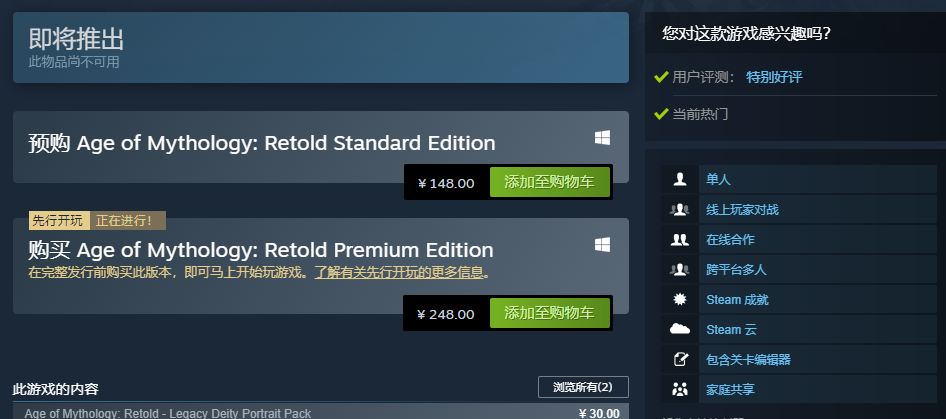The width and height of the screenshot is (946, 419).
Task: Click Windows icon on Standard Edition
Action: pos(602,138)
